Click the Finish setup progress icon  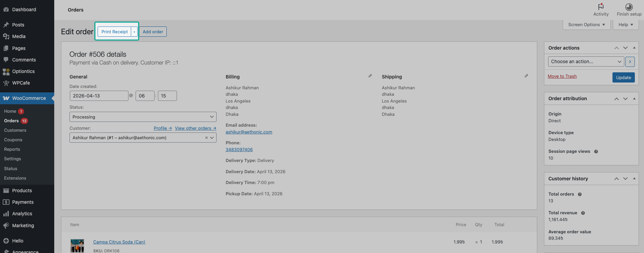coord(629,7)
